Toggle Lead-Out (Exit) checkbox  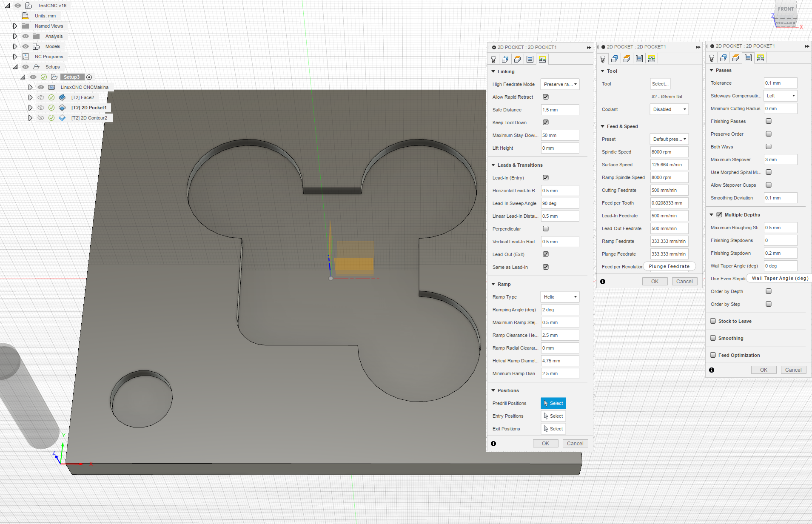(546, 254)
